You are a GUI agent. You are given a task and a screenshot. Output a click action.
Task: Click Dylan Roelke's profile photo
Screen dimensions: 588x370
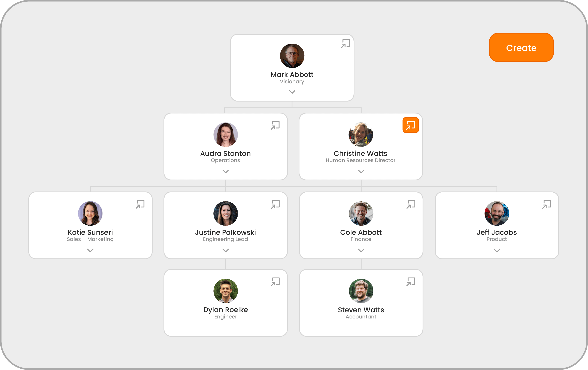click(x=226, y=291)
